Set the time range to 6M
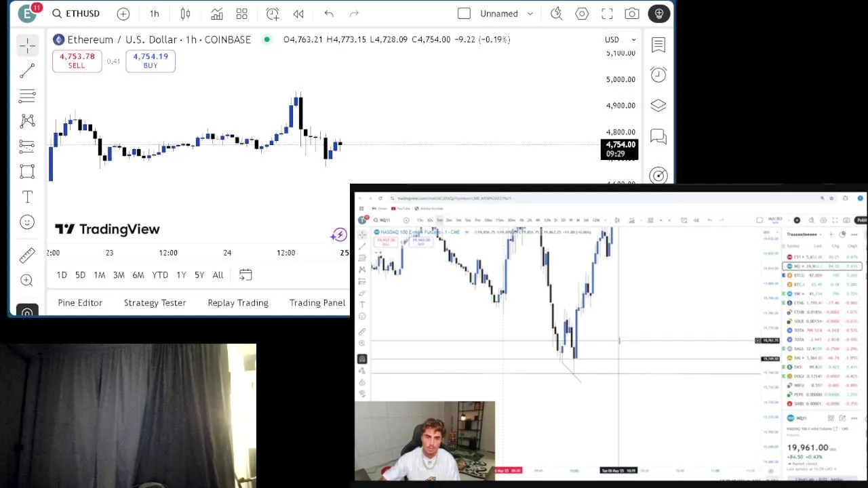Screen dimensions: 868x488 [138, 274]
